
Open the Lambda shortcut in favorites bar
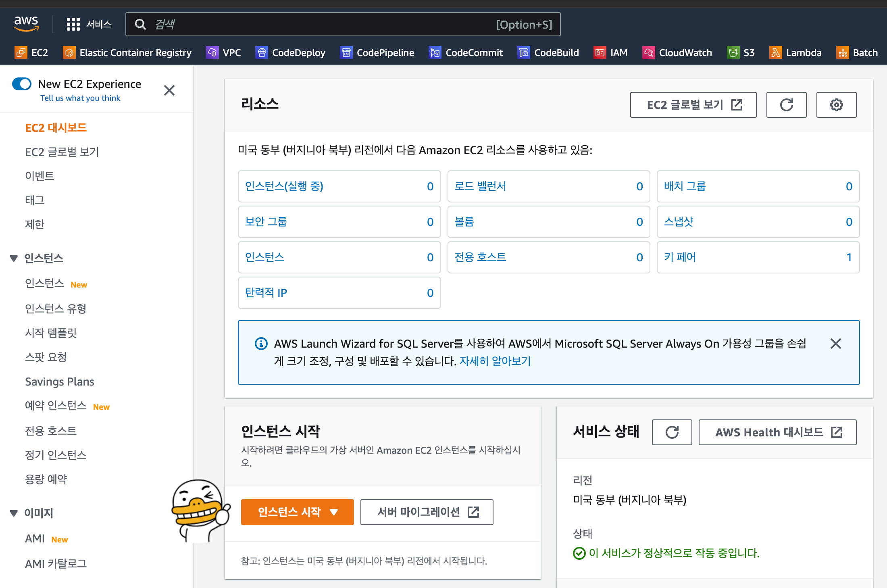[x=795, y=53]
